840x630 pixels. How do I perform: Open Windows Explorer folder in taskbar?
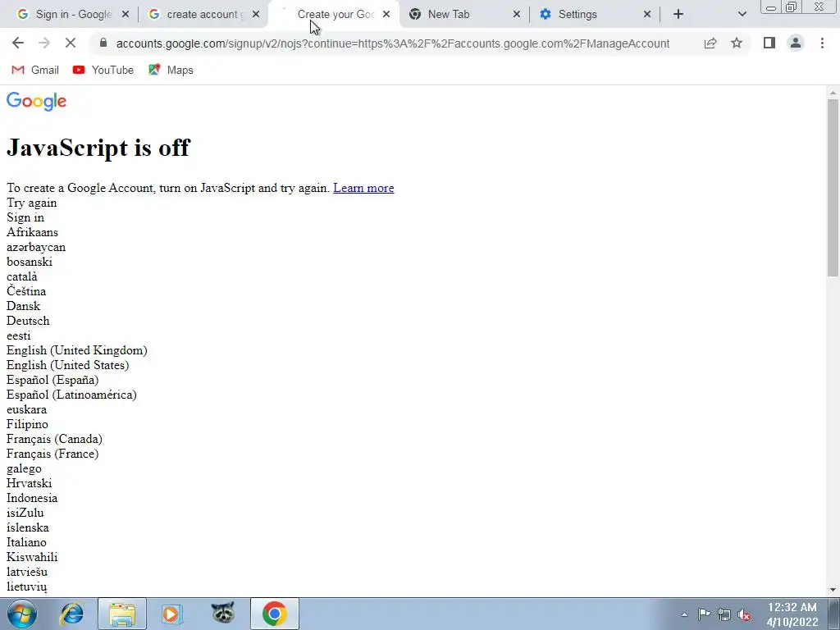coord(122,614)
